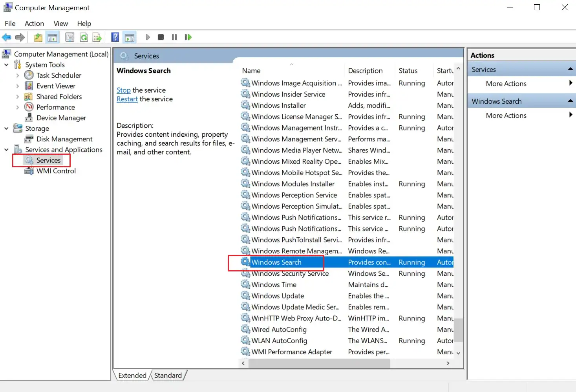Expand the Performance tree node
576x392 pixels.
pos(17,107)
